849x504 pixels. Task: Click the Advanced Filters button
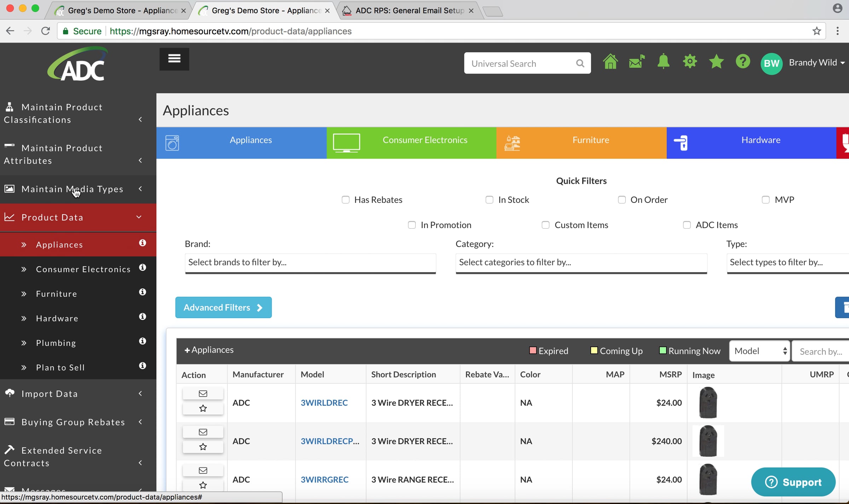pos(223,307)
